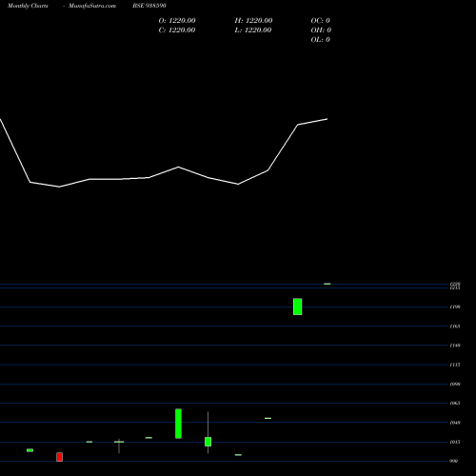Viewport: 476px width, 476px height.
Task: Click the C: 1220.00 close value
Action: click(177, 30)
